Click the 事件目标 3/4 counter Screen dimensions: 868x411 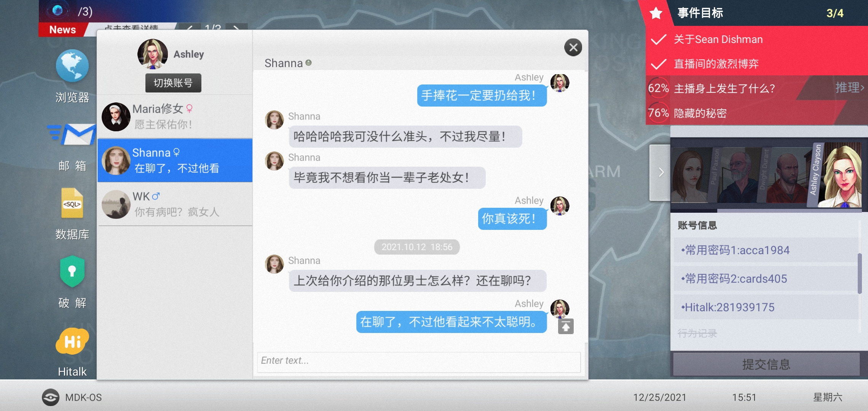point(835,13)
